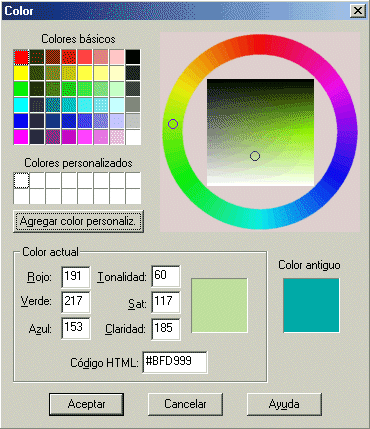Open help with the Ayuda button

[x=284, y=404]
